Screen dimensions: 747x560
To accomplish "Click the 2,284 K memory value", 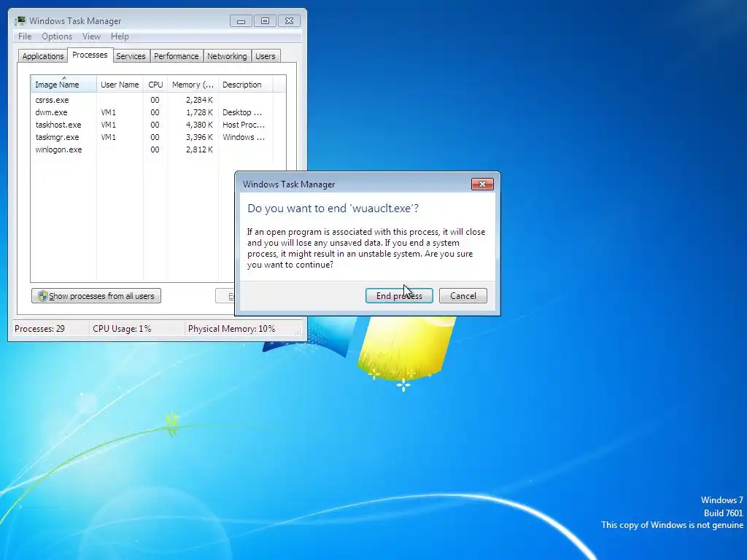I will pyautogui.click(x=199, y=100).
